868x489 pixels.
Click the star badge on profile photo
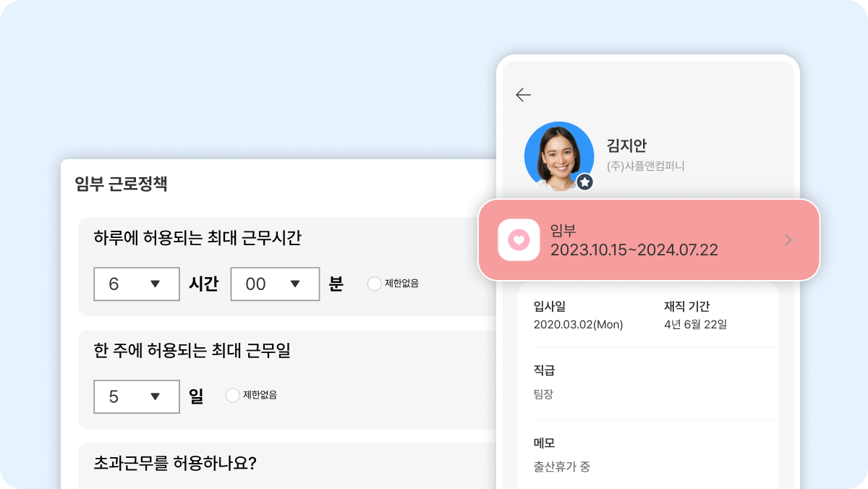[585, 182]
